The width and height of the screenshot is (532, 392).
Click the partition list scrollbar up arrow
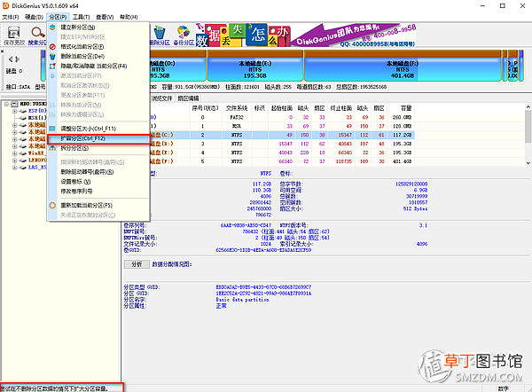pos(528,106)
